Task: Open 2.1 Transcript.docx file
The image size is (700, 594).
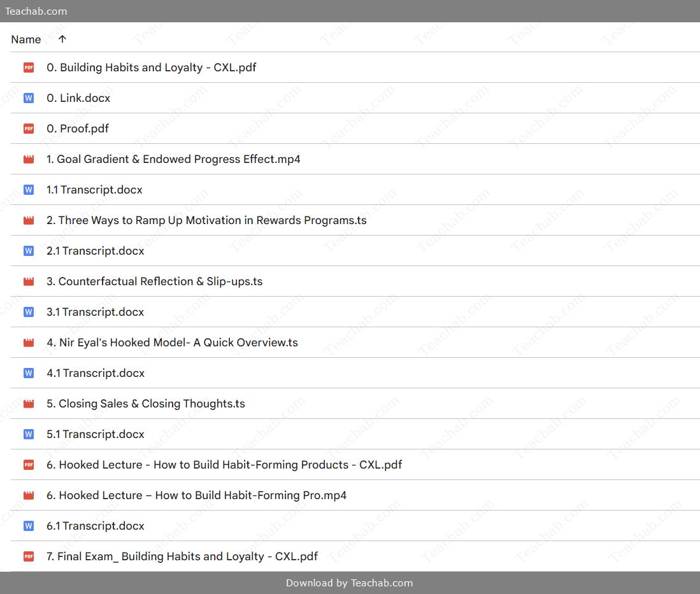Action: tap(355, 251)
